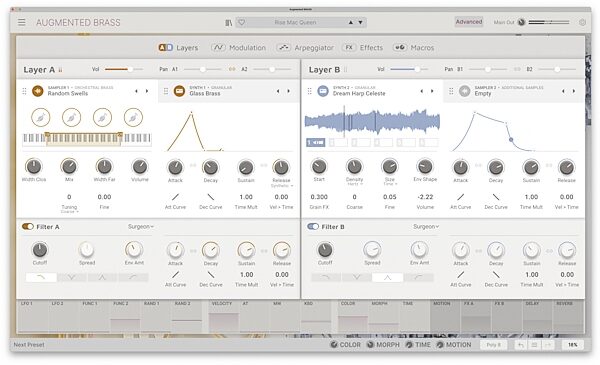The width and height of the screenshot is (600, 365).
Task: Click the Main Out volume knob
Action: point(521,22)
